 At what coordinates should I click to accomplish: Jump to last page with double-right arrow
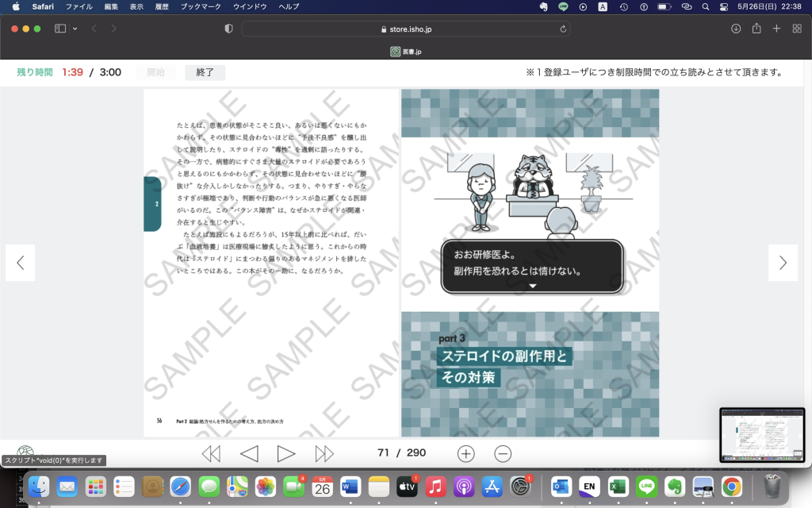324,453
